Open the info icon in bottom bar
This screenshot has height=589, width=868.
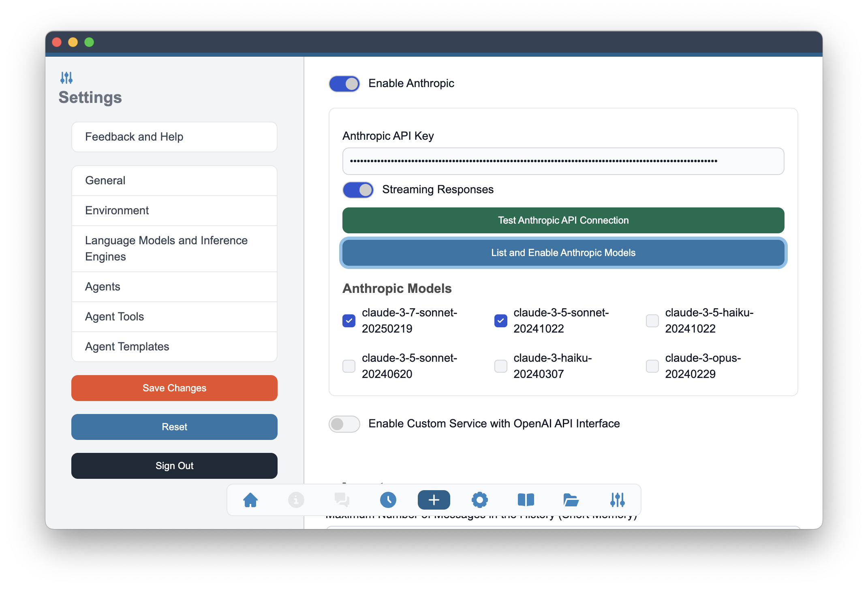click(296, 500)
